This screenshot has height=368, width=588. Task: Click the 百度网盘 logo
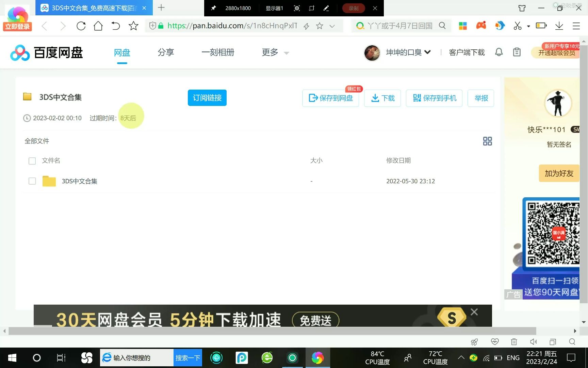47,52
